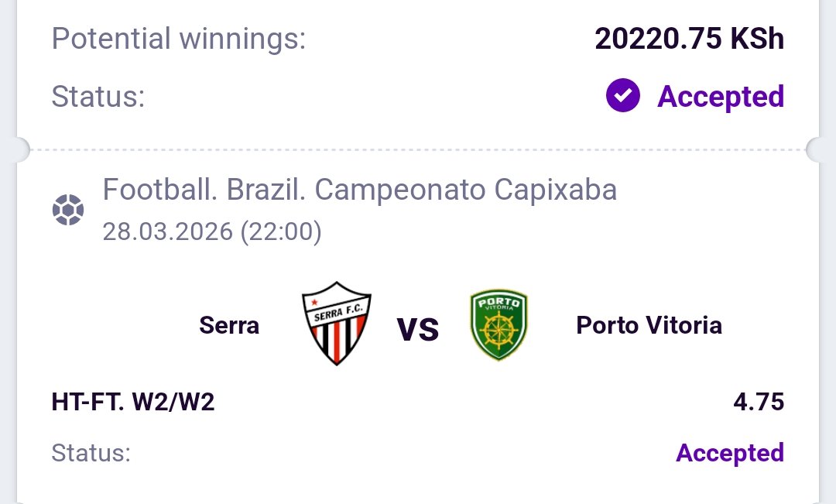
Task: Tap the match date 28.03.2026 (22:00)
Action: (x=212, y=231)
